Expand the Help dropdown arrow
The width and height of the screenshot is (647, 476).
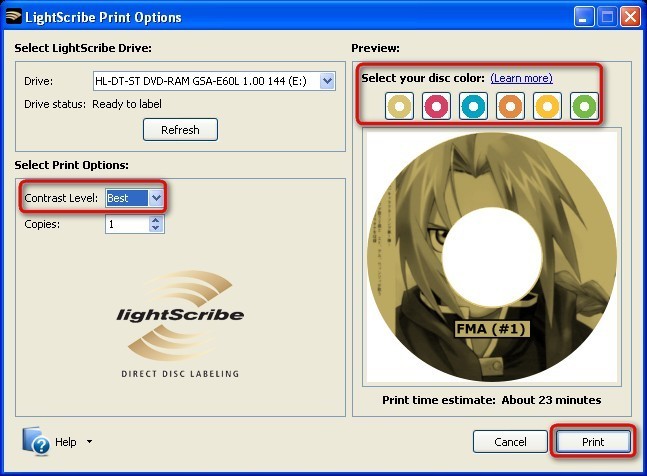tap(90, 442)
